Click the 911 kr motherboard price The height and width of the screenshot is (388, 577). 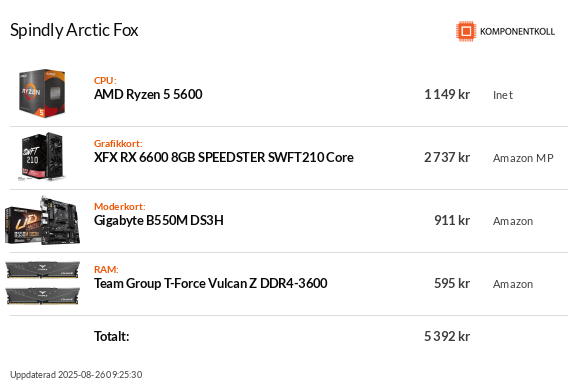click(452, 221)
